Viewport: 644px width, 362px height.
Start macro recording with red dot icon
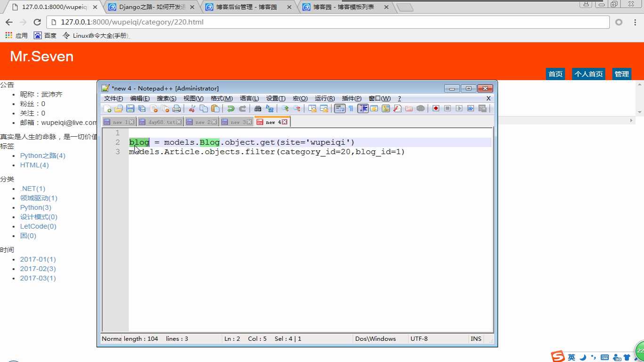436,108
